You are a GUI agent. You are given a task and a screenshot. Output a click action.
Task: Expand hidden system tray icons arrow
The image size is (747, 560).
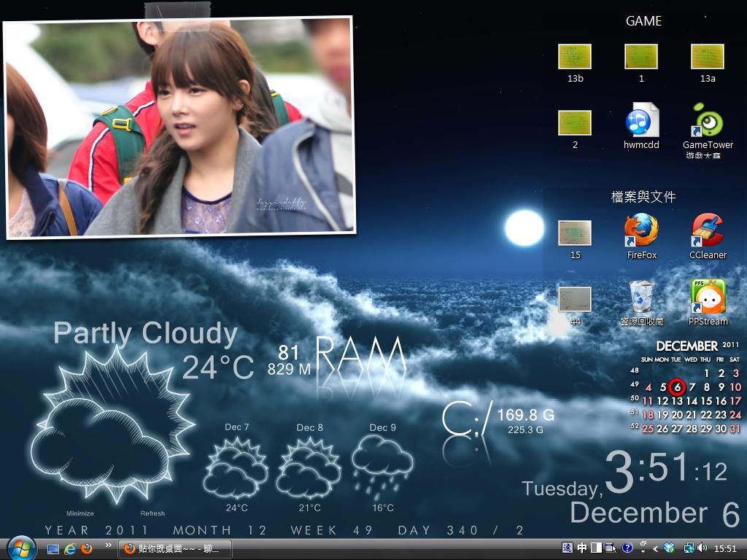656,548
